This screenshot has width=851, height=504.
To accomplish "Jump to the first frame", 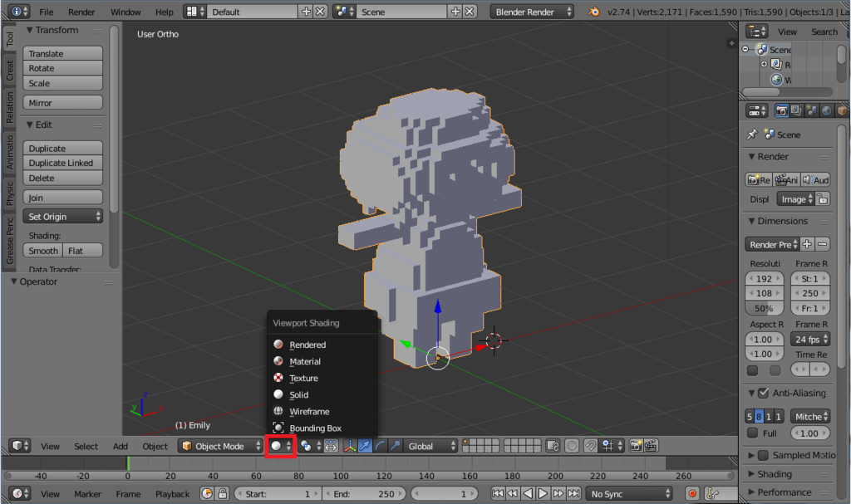I will (498, 494).
